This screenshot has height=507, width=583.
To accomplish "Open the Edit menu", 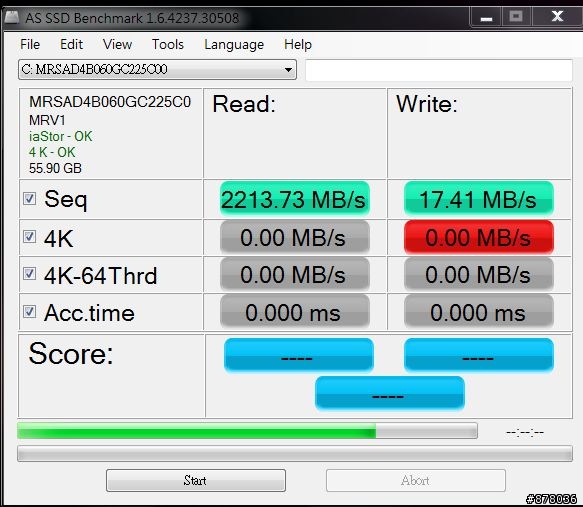I will pyautogui.click(x=71, y=44).
